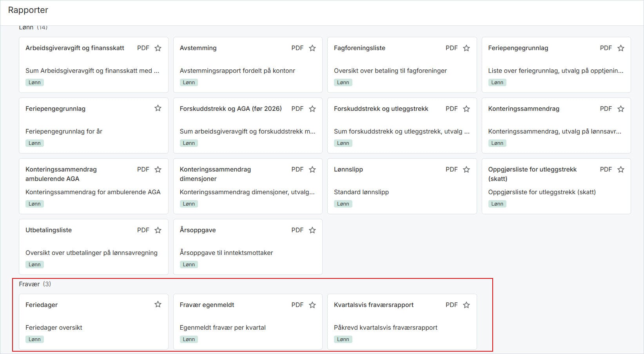Open the Konteringssammendrag ambulerende AGA report

[94, 186]
